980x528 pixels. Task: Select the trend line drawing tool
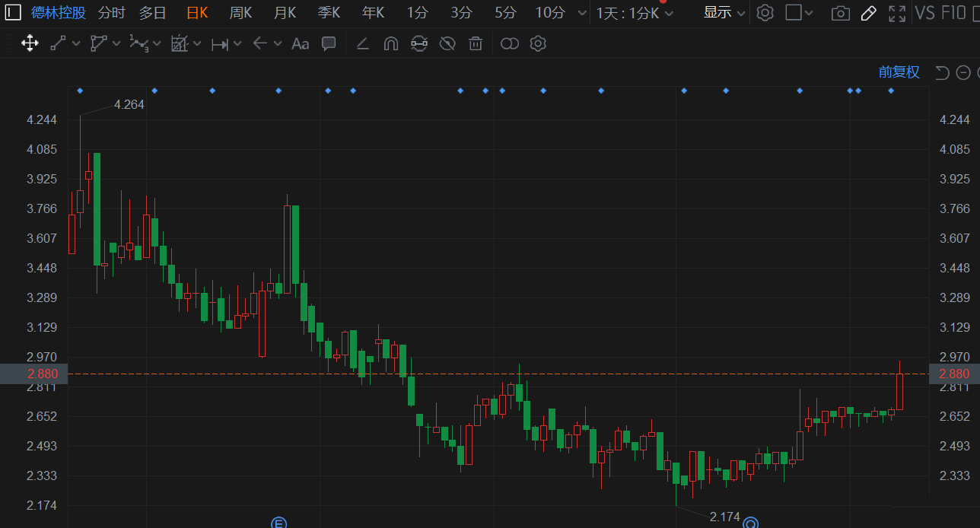(x=58, y=43)
